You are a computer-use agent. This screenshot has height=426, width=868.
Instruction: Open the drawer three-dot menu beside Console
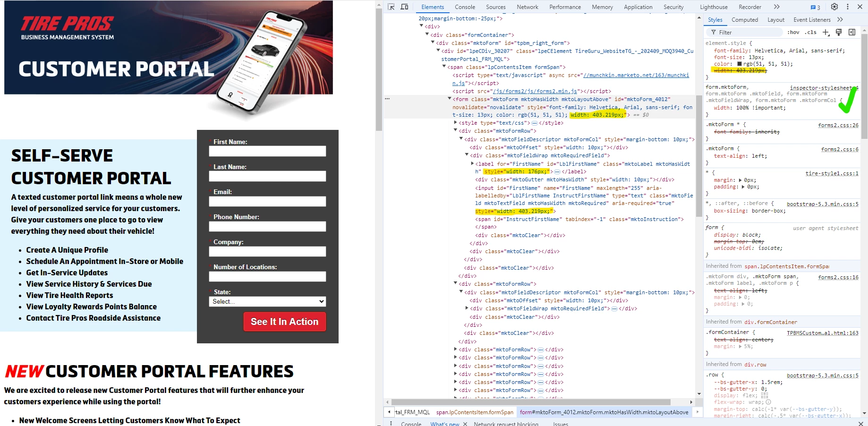pyautogui.click(x=391, y=424)
